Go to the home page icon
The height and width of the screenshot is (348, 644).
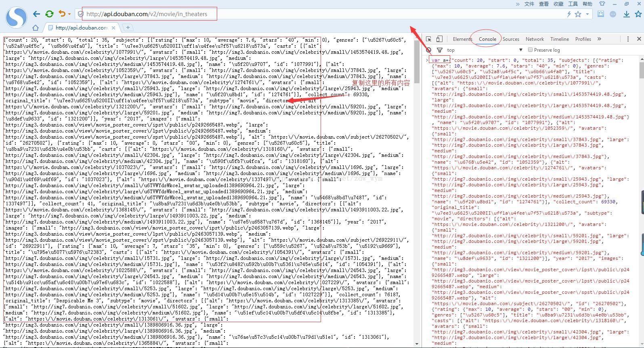click(36, 28)
